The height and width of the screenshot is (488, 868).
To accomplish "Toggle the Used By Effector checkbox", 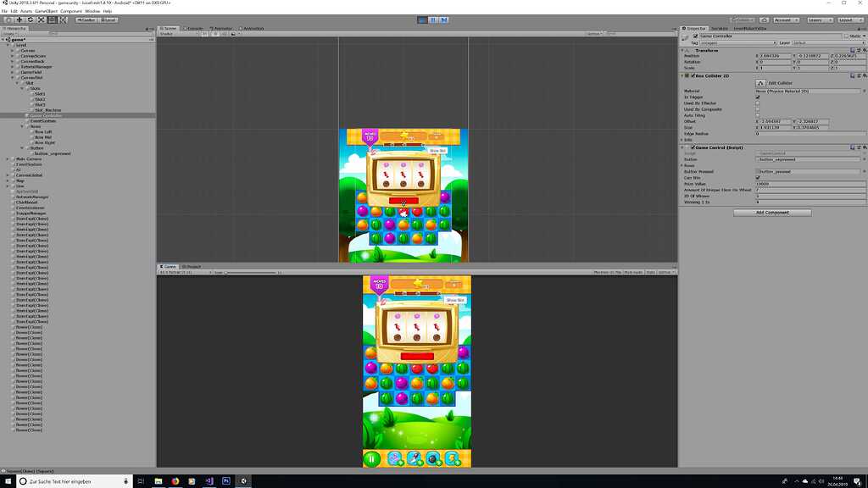I will point(758,103).
